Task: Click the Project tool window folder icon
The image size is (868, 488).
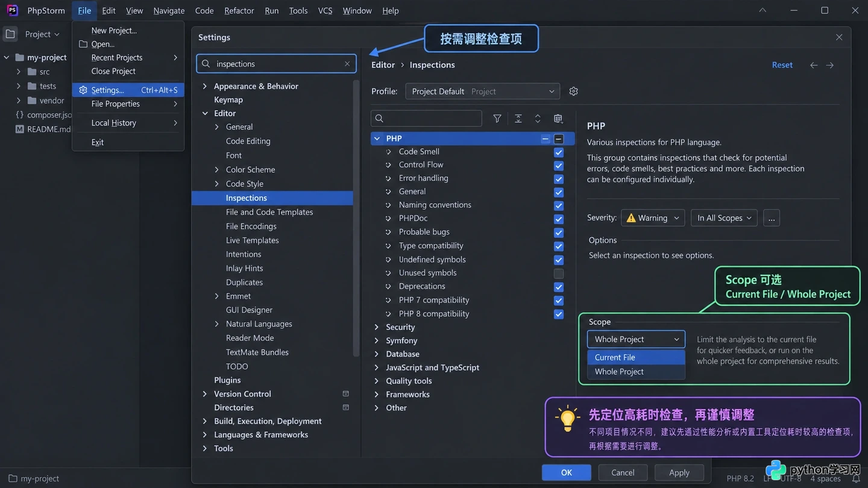Action: (10, 34)
